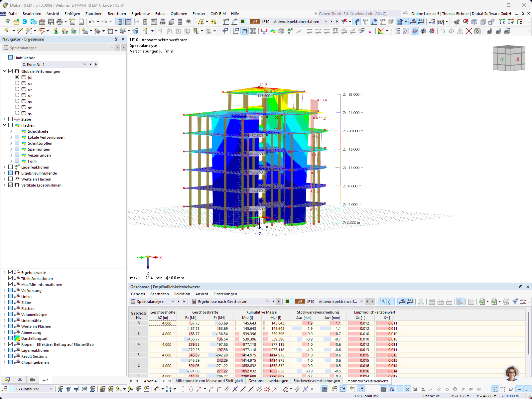
Task: Click the delete results filter icon
Action: point(344,21)
